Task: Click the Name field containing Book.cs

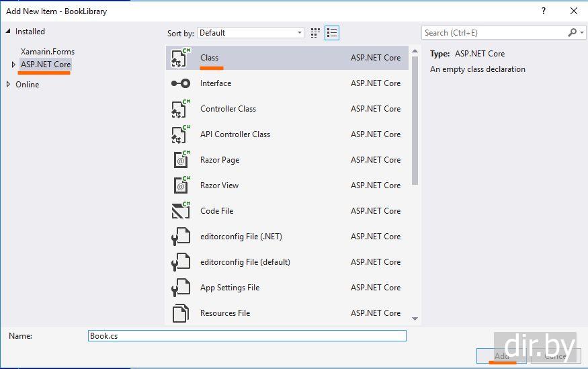Action: pyautogui.click(x=247, y=335)
